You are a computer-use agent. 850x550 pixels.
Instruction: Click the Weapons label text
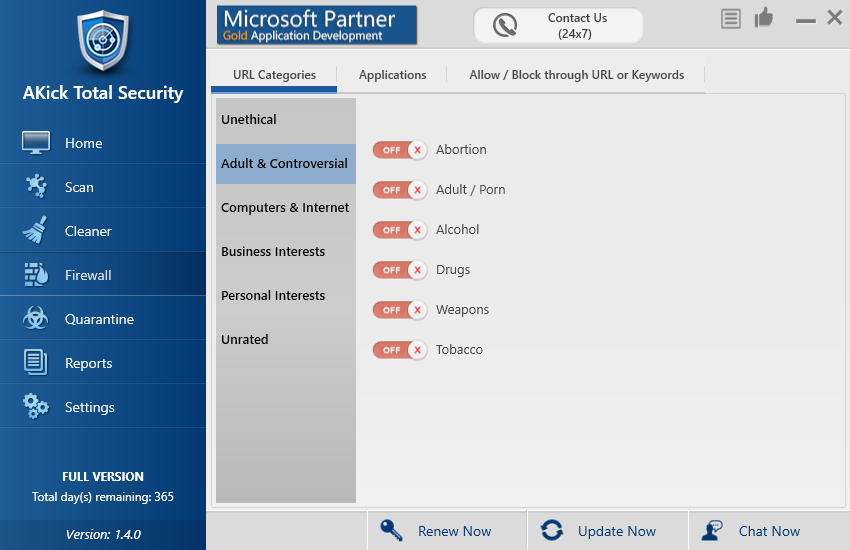point(462,310)
